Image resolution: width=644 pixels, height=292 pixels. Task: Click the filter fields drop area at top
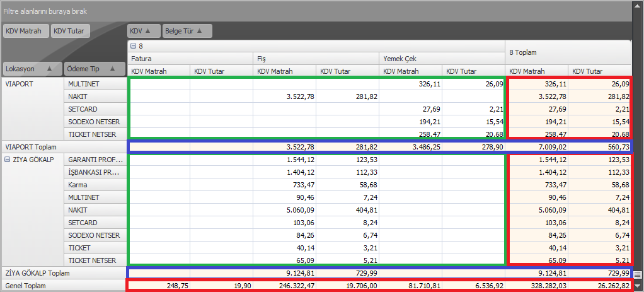point(315,11)
